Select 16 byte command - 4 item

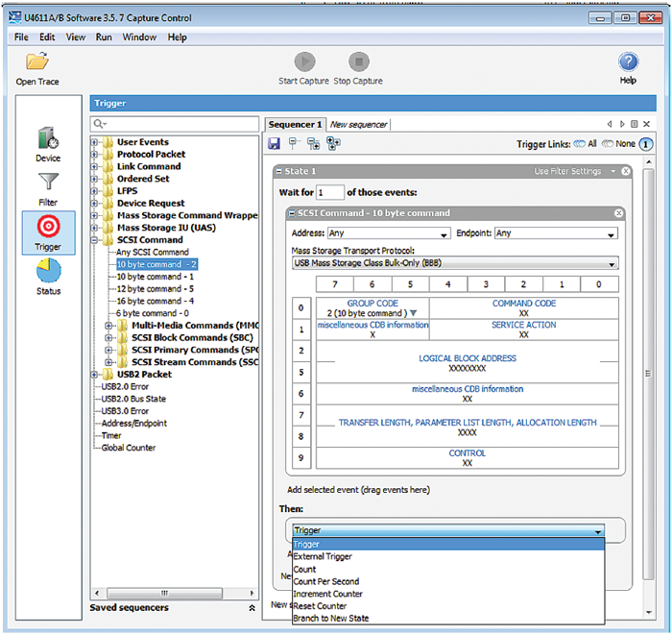156,301
